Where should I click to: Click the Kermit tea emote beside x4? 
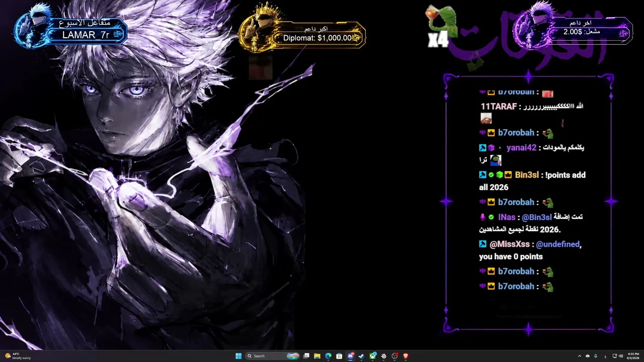tap(441, 21)
